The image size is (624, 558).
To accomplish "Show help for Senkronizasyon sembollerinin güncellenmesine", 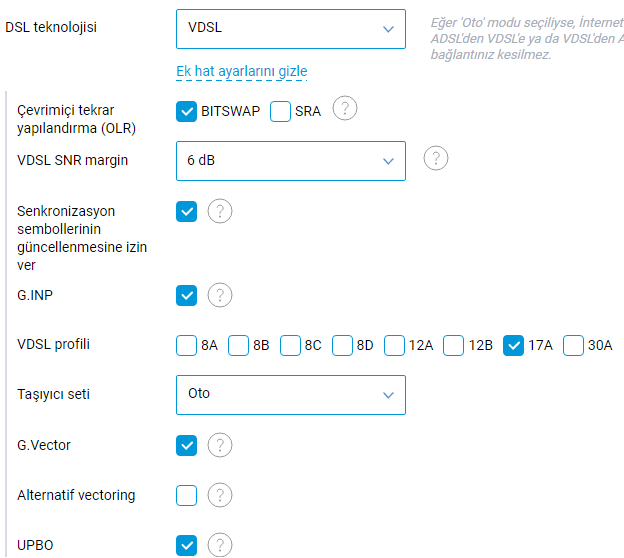I will (220, 211).
